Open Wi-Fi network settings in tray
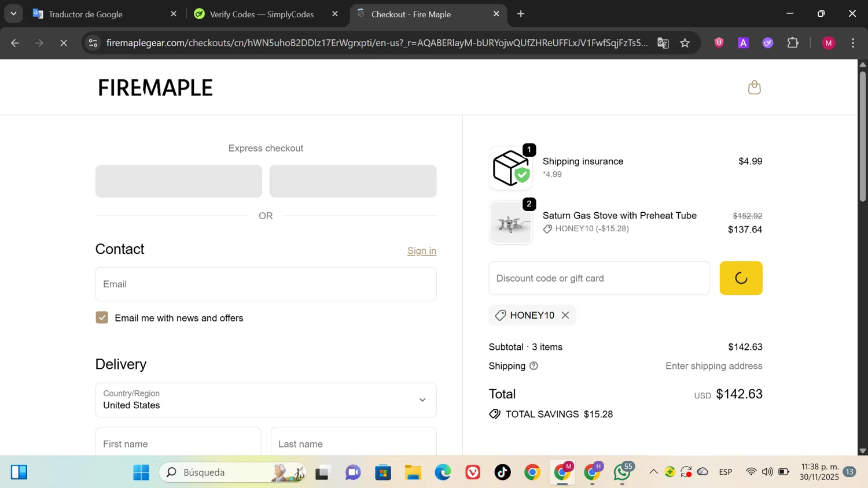The width and height of the screenshot is (868, 488). [x=751, y=472]
